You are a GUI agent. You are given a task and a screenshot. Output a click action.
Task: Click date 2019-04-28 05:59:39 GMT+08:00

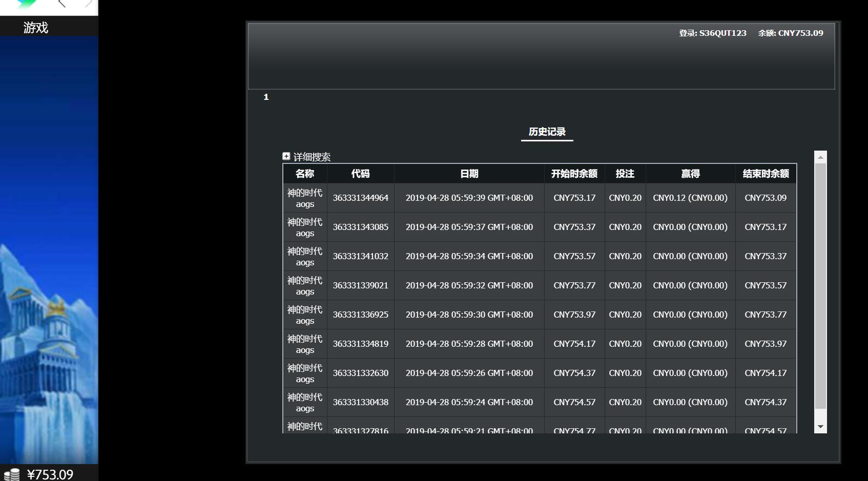coord(469,198)
